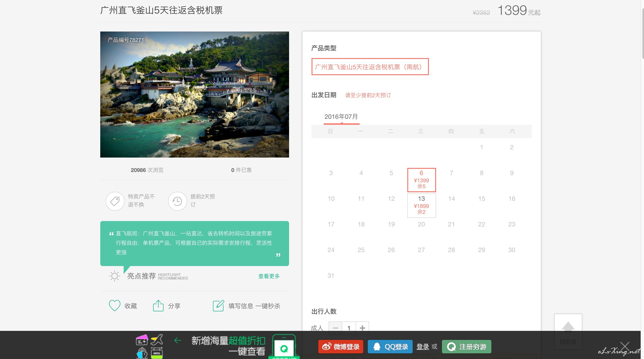Screen dimensions: 644x359
Task: Decrease adult passenger count
Action: pyautogui.click(x=335, y=328)
